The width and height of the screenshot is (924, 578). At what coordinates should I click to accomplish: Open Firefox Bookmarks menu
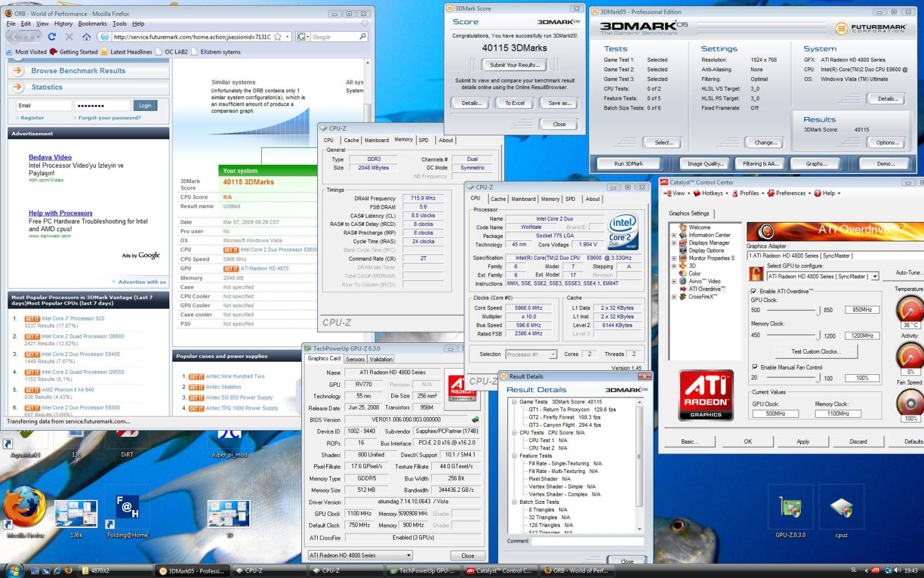[x=92, y=24]
